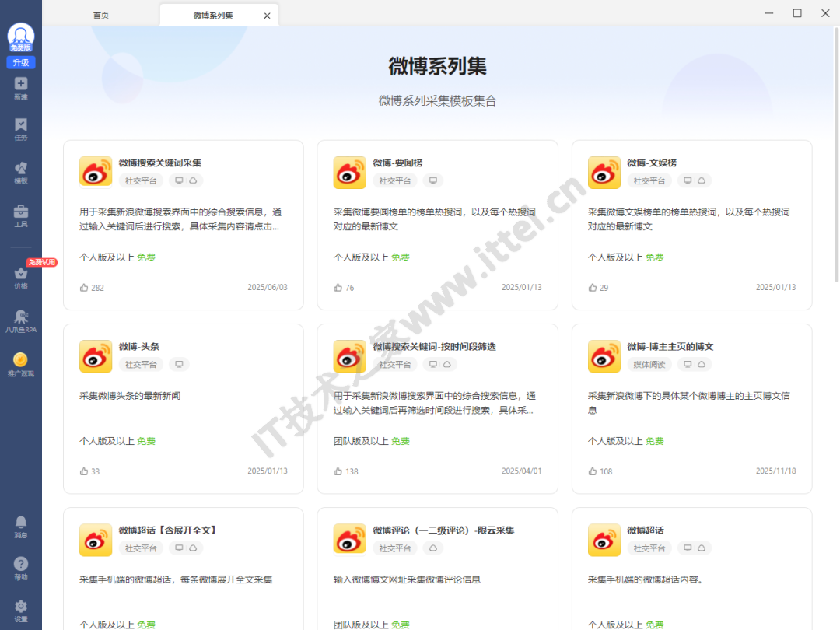Click the 媒体阅读 tag on 微博-博主主页的博文
The height and width of the screenshot is (630, 840).
pos(649,364)
